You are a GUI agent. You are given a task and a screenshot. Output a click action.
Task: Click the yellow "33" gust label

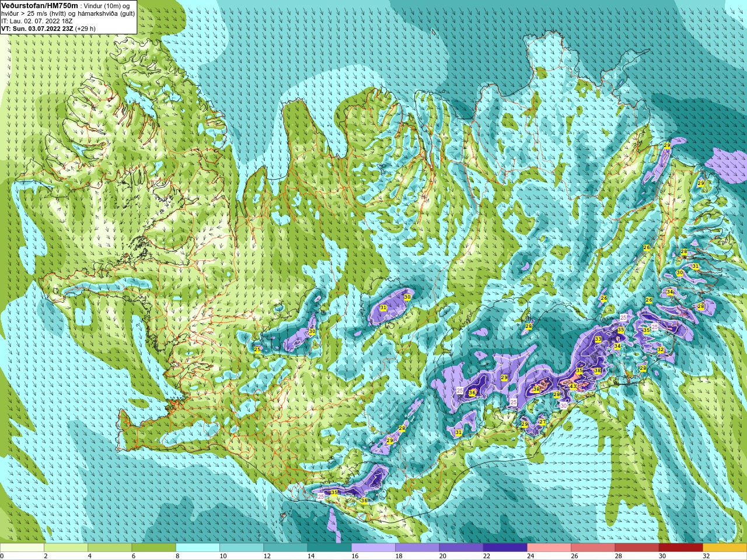598,339
